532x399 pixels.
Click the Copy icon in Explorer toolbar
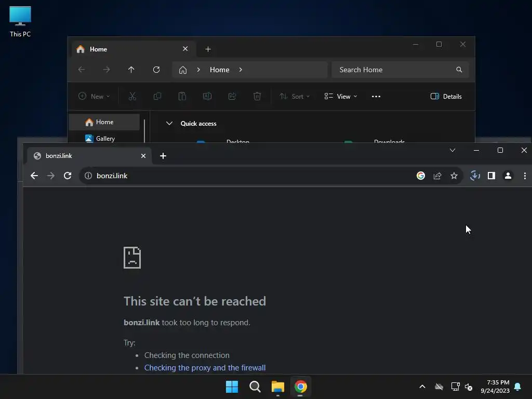(157, 96)
